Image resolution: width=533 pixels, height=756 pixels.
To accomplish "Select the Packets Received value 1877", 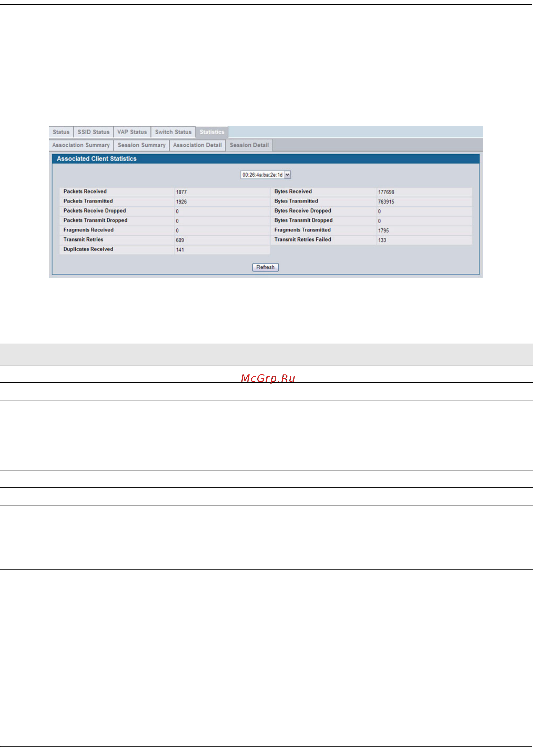I will coord(181,192).
